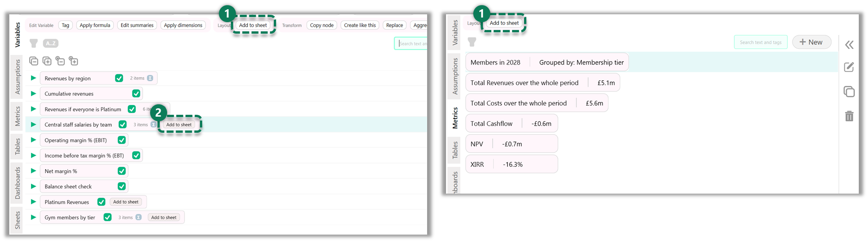The width and height of the screenshot is (868, 242).
Task: Uncheck the Revenues by region checkbox
Action: coord(119,78)
